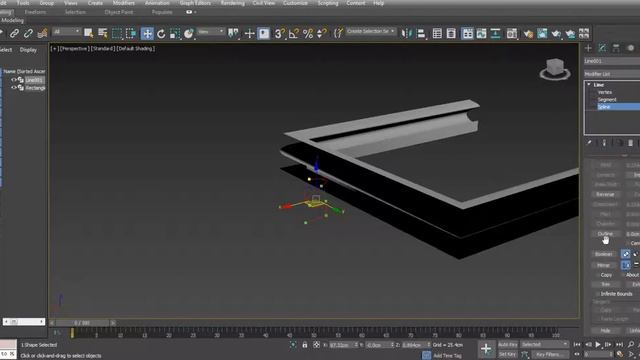
Task: Enable the Copy checkbox under Mirror
Action: point(598,276)
